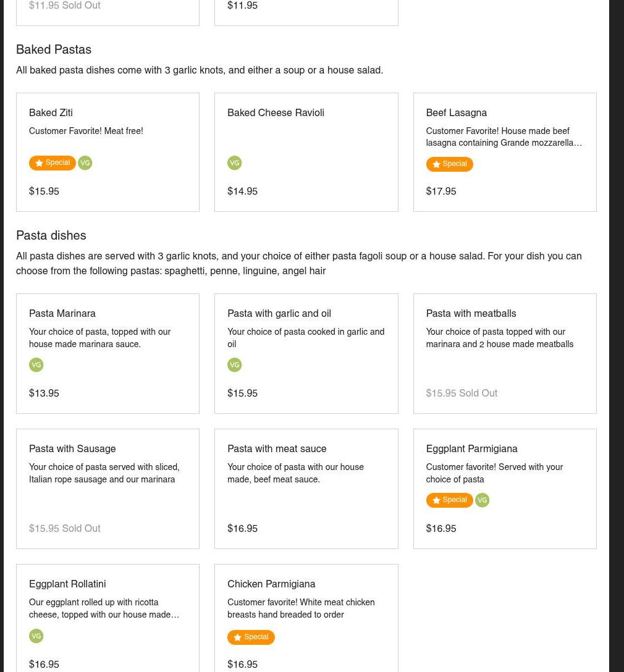Click the VG icon on Pasta with garlic and oil
Image resolution: width=624 pixels, height=672 pixels.
(x=235, y=365)
